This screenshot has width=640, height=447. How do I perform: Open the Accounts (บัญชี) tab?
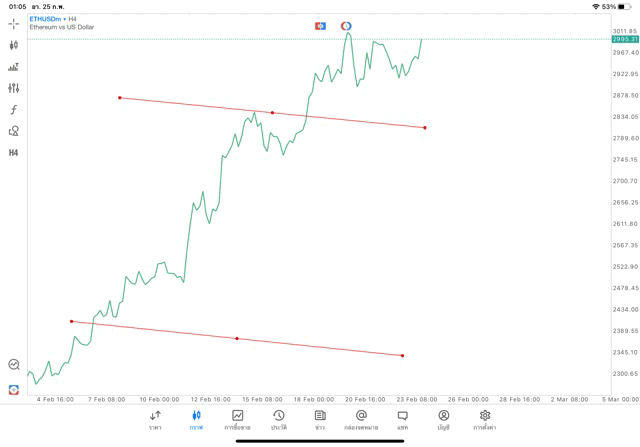[x=443, y=419]
